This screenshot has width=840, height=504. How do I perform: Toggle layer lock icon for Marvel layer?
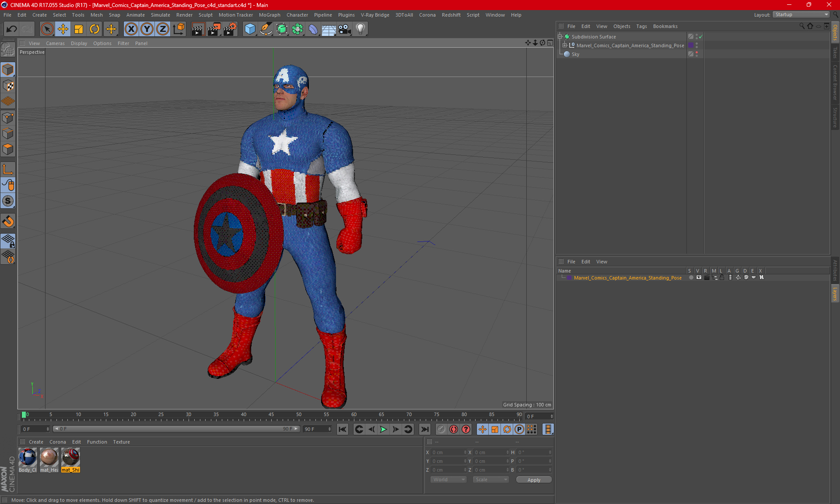(722, 277)
